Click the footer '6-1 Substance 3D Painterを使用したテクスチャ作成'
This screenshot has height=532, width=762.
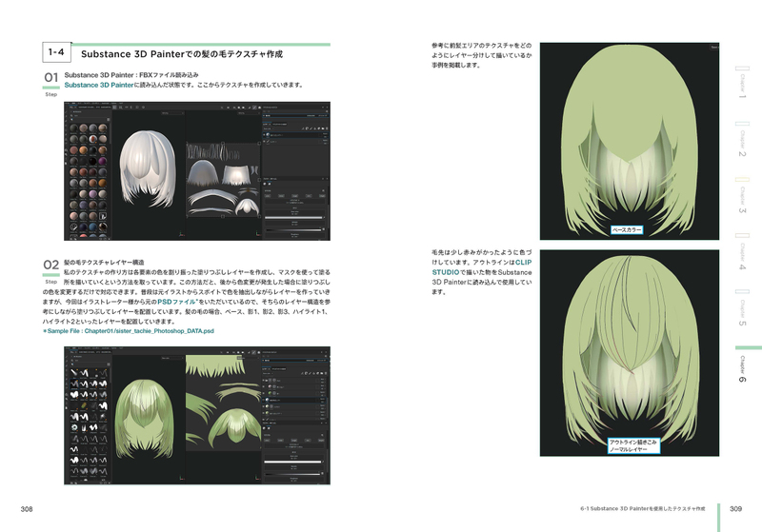(642, 509)
